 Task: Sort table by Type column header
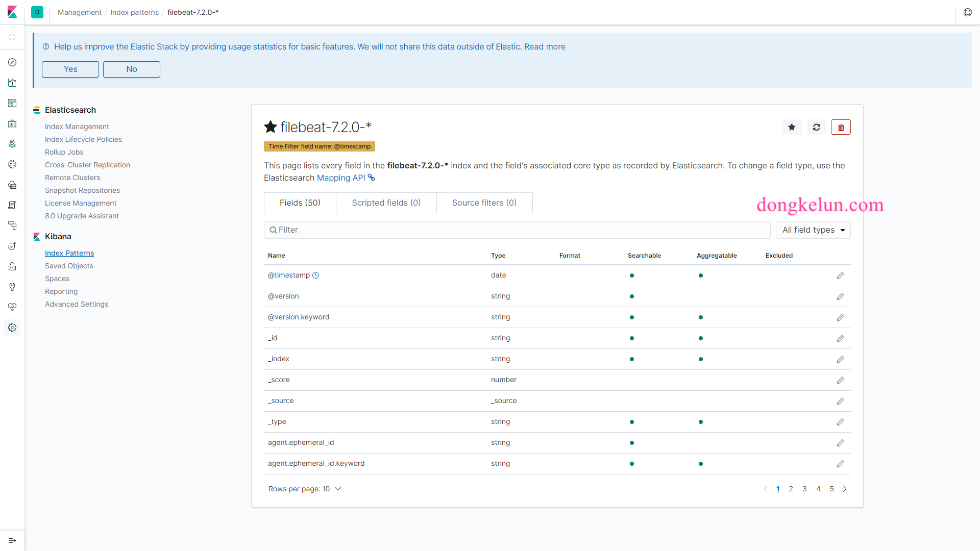click(x=498, y=256)
